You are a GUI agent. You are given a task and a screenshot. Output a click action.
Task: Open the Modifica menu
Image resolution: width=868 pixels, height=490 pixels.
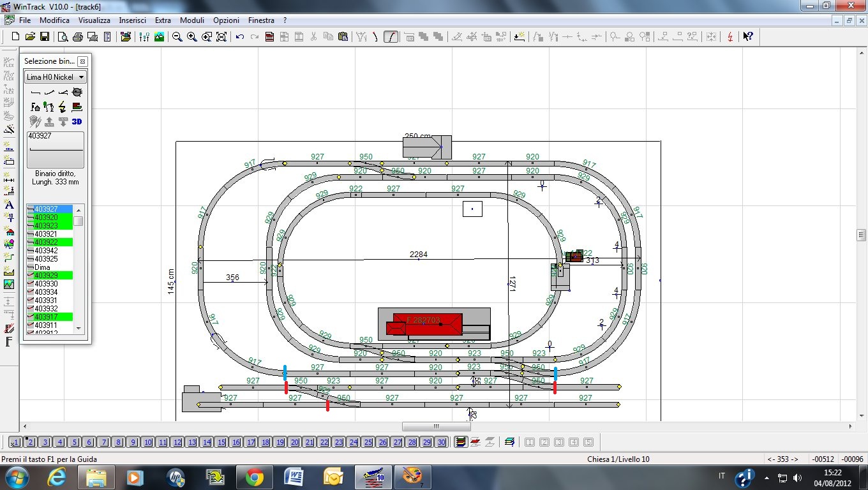tap(54, 20)
